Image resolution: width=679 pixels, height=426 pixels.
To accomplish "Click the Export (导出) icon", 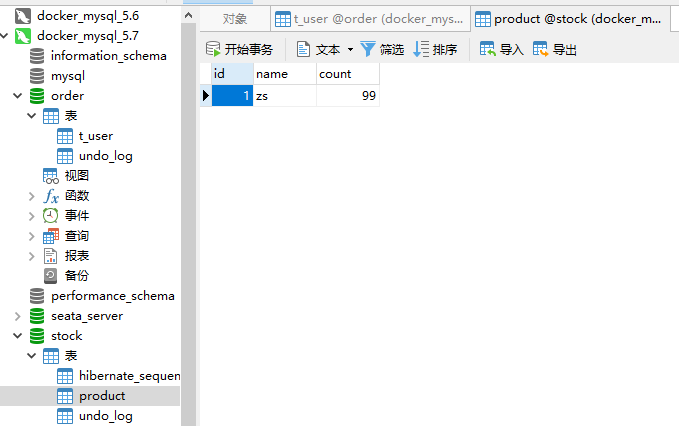I will tap(541, 49).
